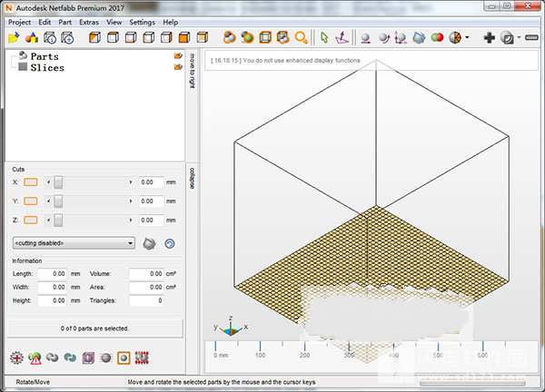Select the green arrow selection tool

point(324,37)
